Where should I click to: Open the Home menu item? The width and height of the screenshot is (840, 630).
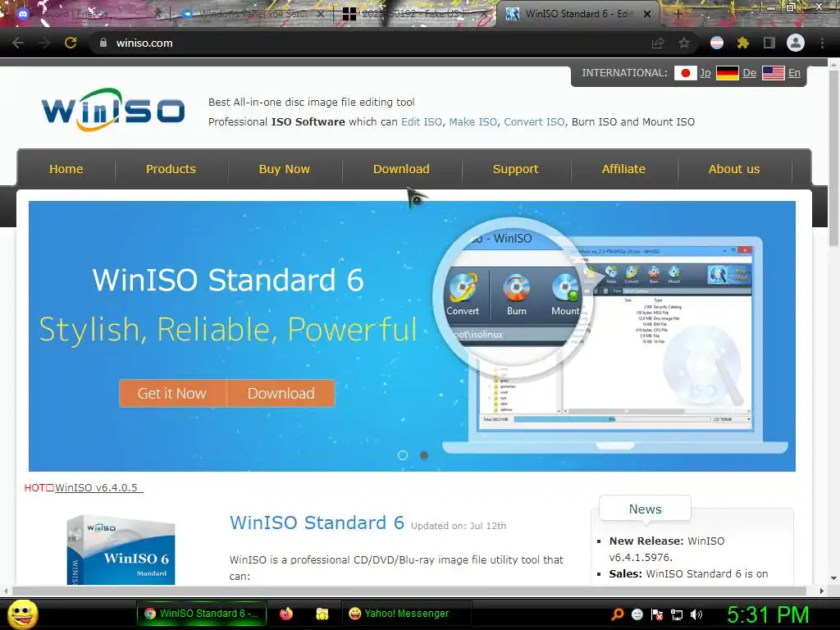click(66, 169)
